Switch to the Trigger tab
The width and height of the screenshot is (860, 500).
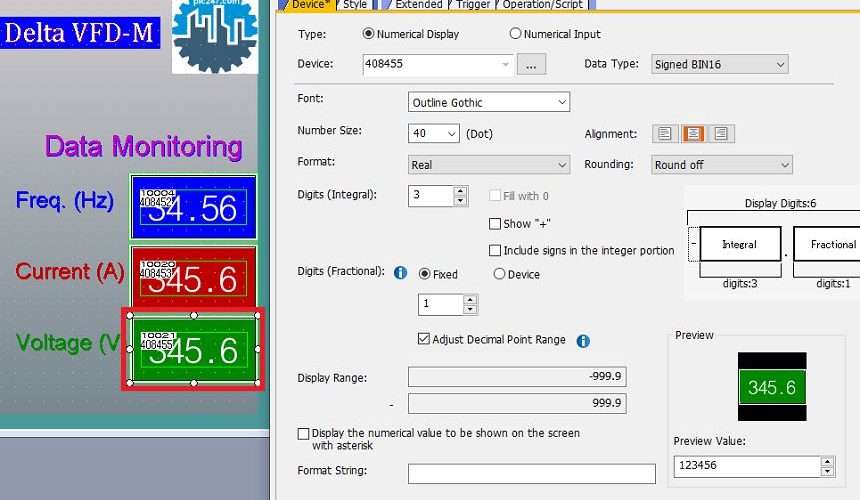(x=473, y=4)
